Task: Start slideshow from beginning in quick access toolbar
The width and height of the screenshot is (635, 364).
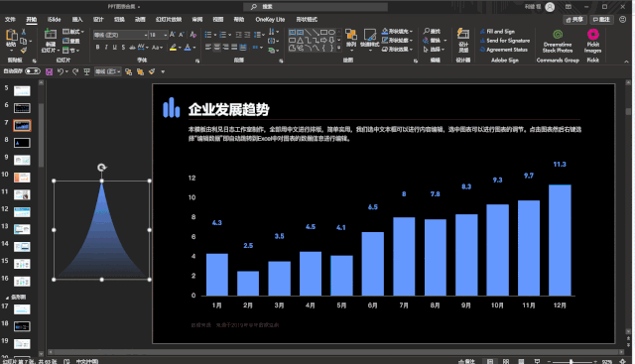Action: (86, 71)
